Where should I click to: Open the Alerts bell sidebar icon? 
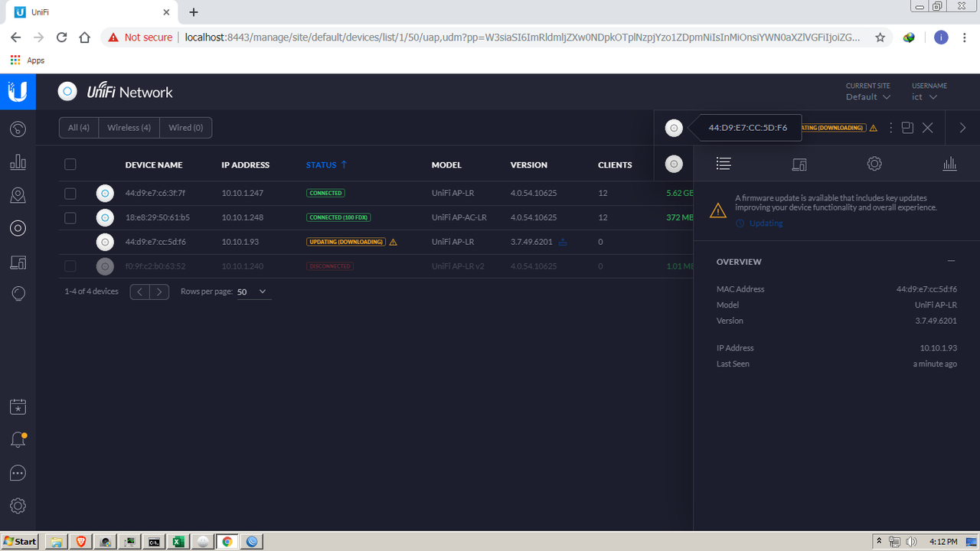pos(18,440)
